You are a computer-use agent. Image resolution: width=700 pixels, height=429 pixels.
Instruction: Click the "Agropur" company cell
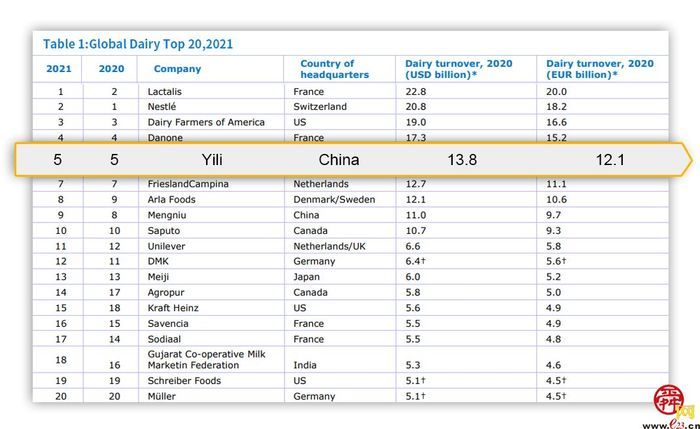pos(166,292)
